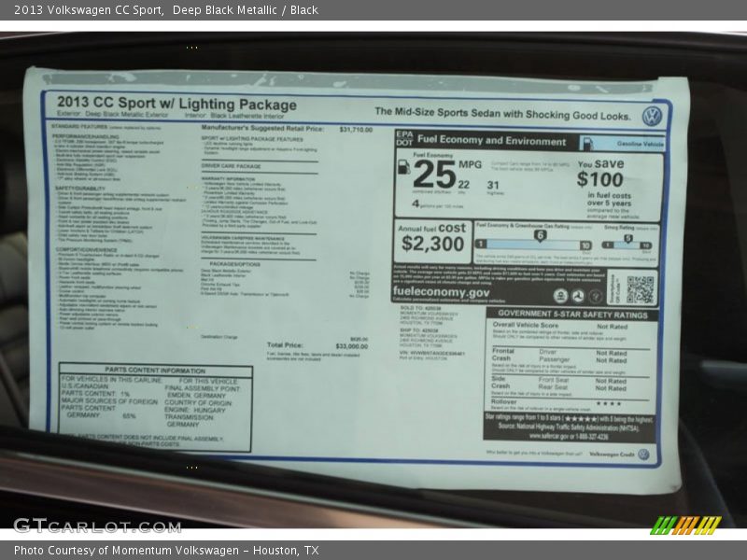
Task: Click the Rollover star rating row
Action: 570,403
